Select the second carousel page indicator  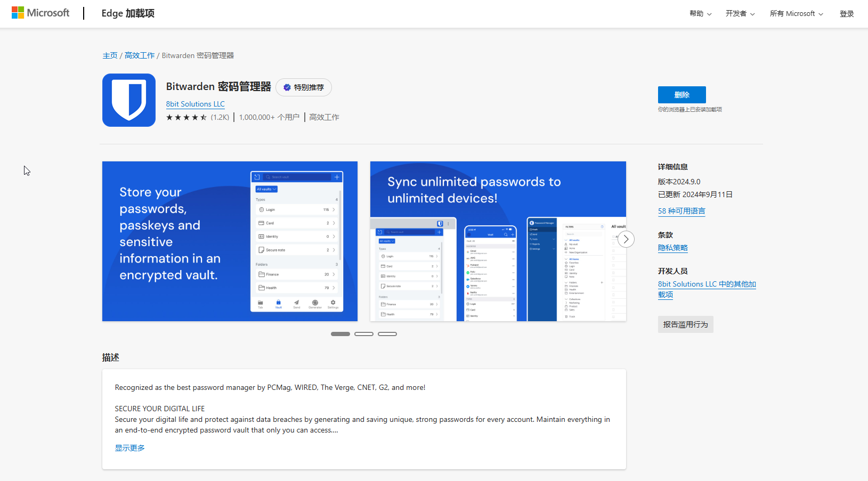364,334
